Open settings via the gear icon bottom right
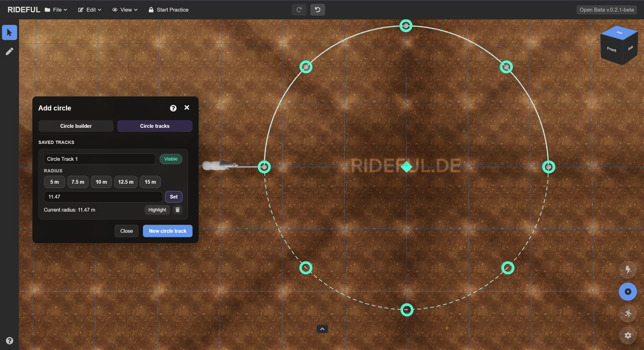This screenshot has height=350, width=644. coord(628,335)
